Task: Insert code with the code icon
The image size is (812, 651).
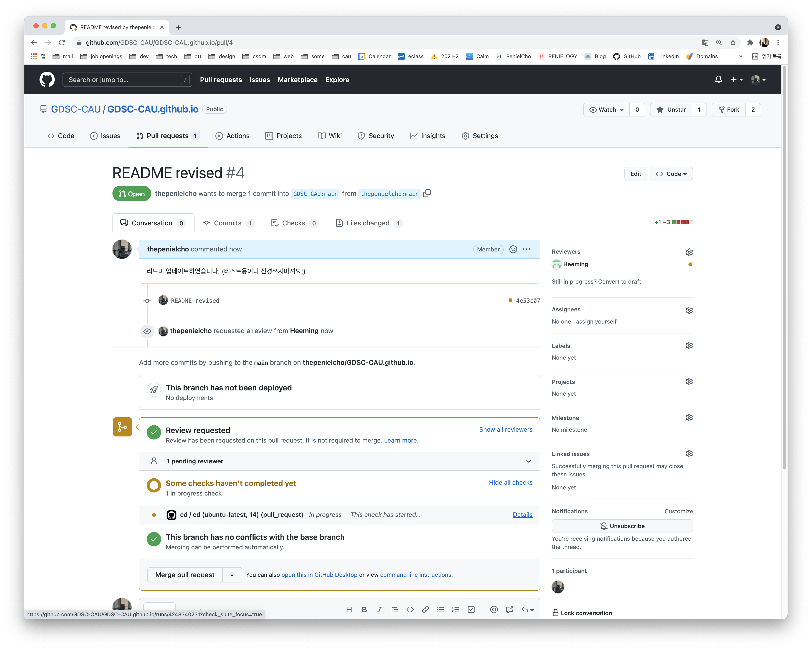Action: [x=410, y=610]
